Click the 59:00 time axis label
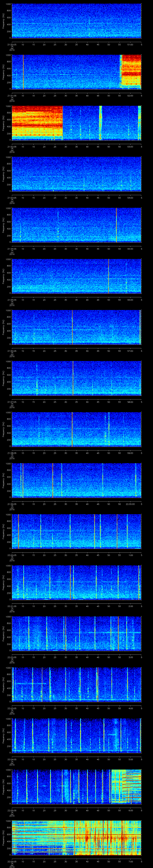The width and height of the screenshot is (153, 868). point(130,453)
